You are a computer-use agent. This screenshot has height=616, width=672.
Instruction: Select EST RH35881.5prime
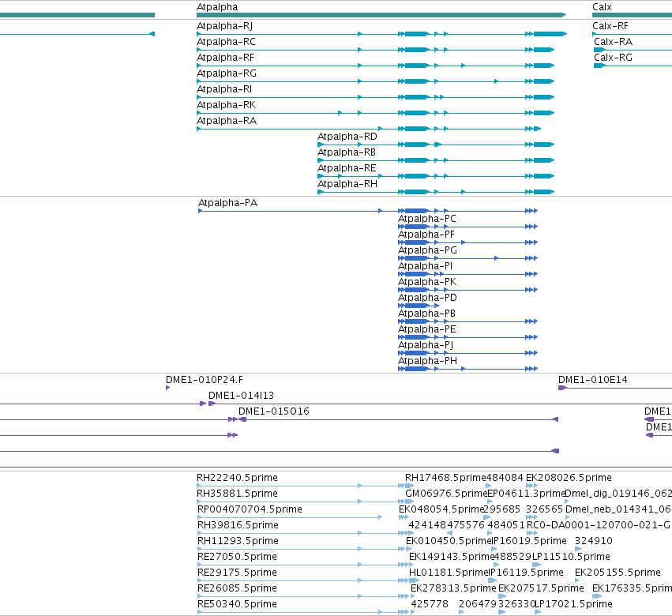(x=237, y=494)
